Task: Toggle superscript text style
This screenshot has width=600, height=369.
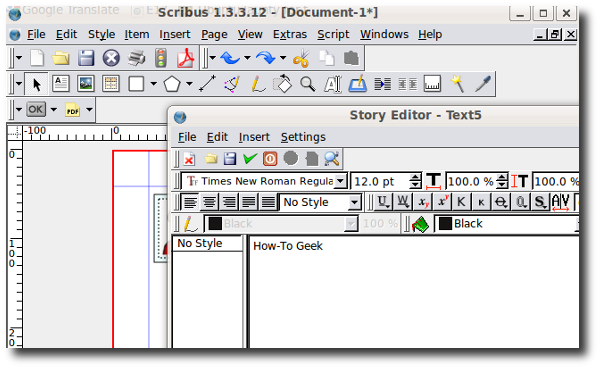Action: click(x=442, y=202)
